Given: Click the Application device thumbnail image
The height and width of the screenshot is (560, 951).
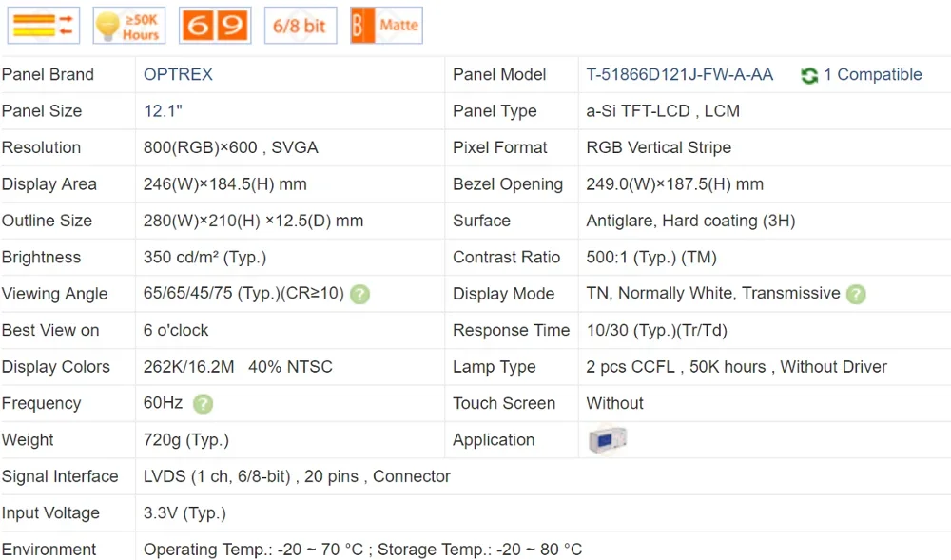Looking at the screenshot, I should (x=607, y=439).
